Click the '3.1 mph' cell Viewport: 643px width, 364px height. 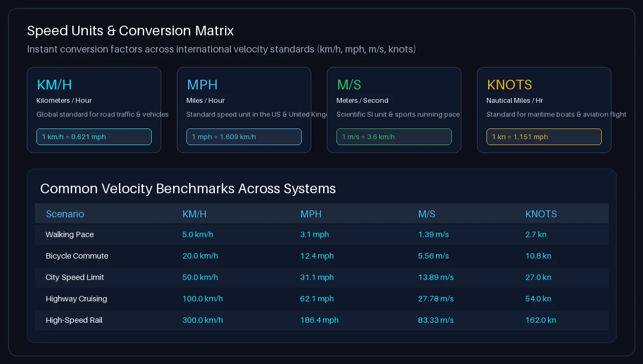point(315,234)
